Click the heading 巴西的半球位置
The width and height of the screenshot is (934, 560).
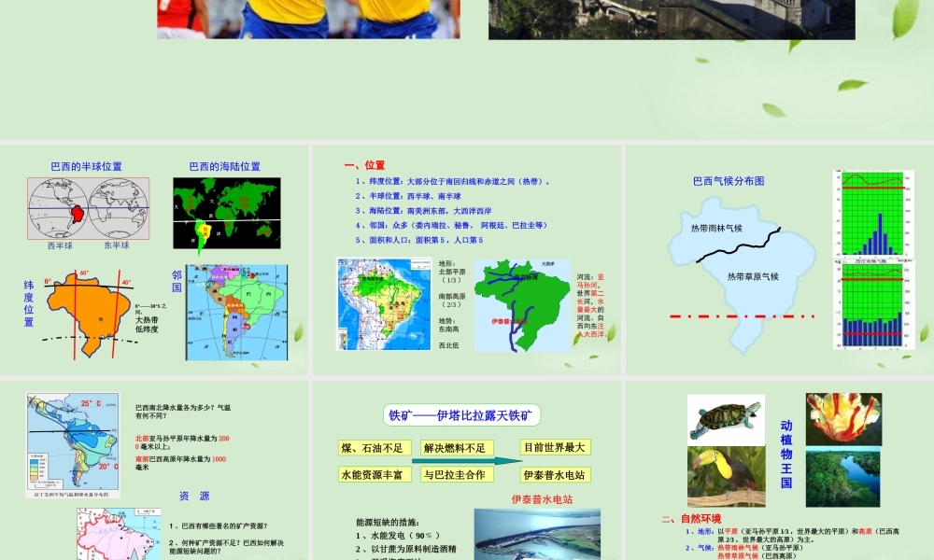coord(86,167)
